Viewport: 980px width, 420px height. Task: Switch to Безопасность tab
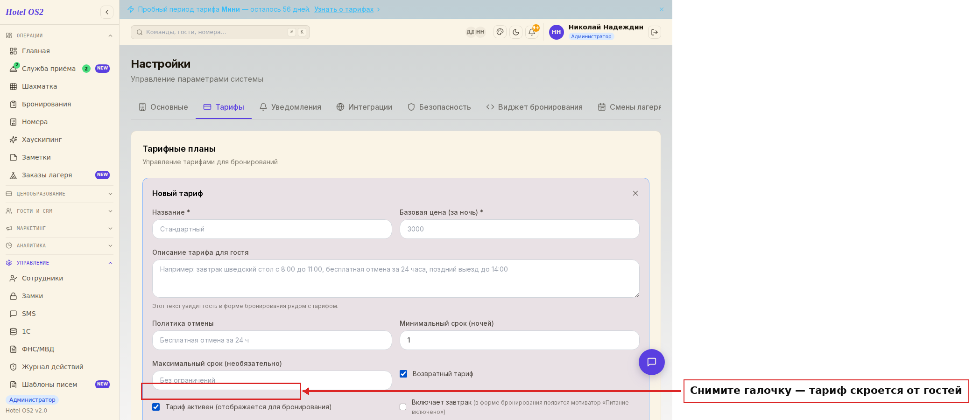tap(439, 107)
